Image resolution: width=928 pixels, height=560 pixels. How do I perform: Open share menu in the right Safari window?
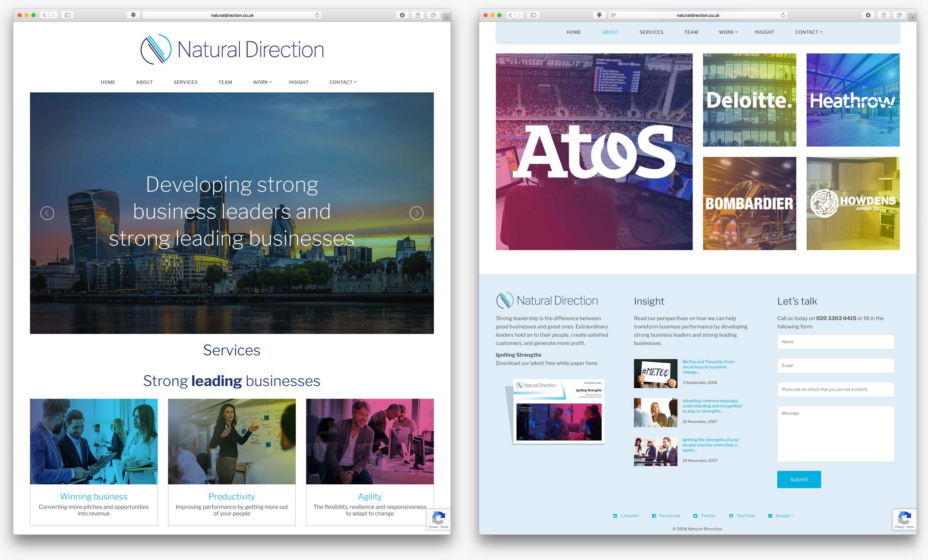point(884,15)
